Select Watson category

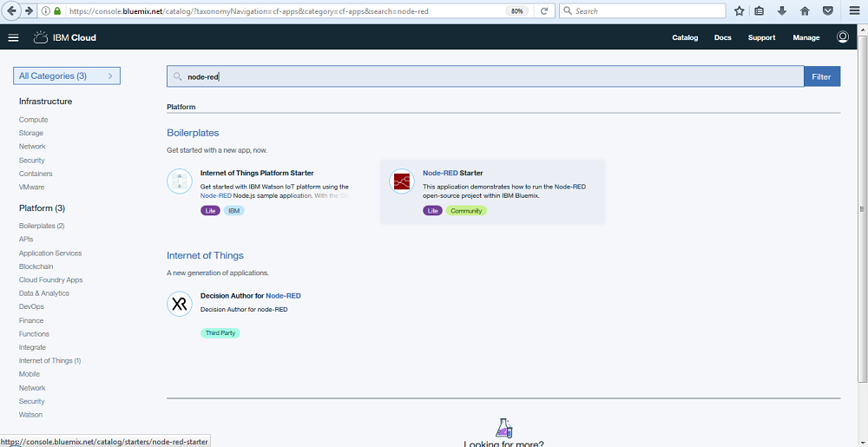click(x=30, y=414)
